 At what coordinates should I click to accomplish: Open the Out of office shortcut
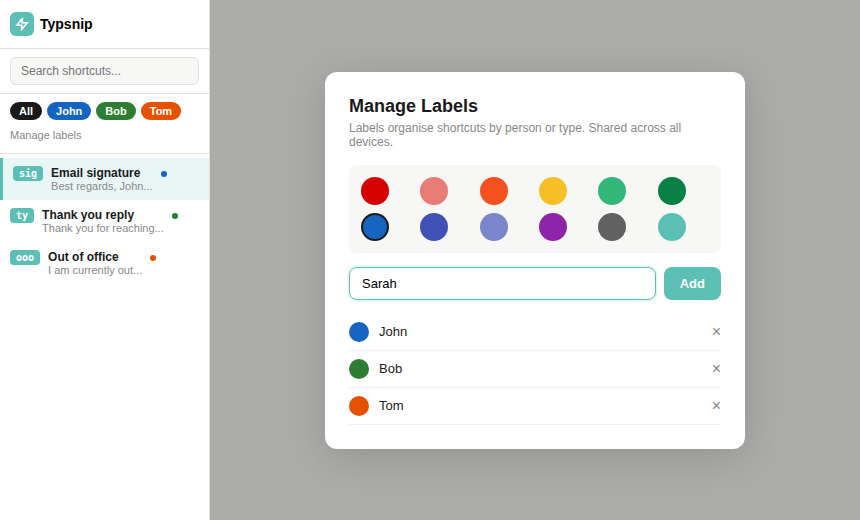point(105,263)
